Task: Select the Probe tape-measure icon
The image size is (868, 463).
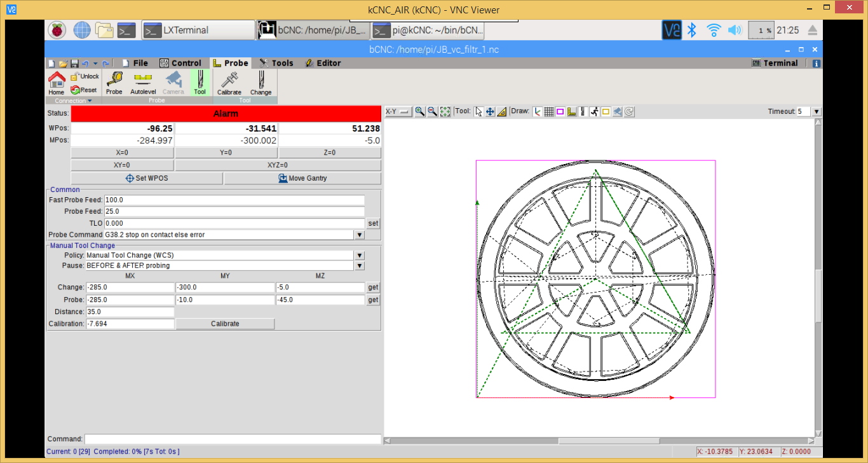Action: [x=114, y=83]
